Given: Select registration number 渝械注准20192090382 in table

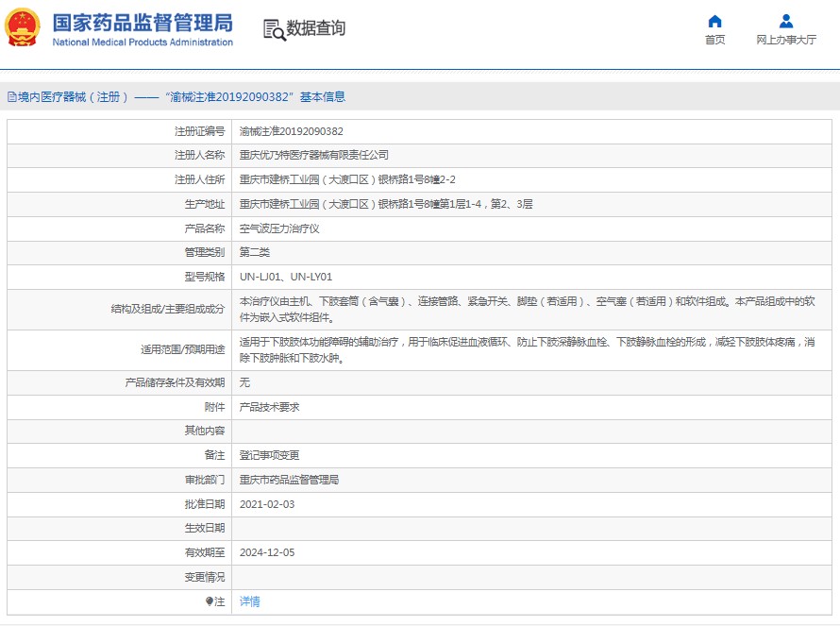Looking at the screenshot, I should tap(291, 131).
